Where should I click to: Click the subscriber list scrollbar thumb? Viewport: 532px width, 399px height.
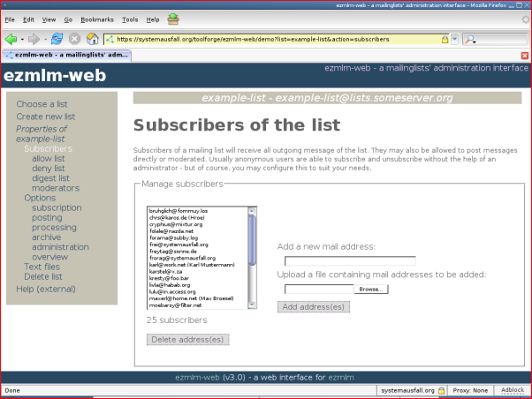click(252, 240)
